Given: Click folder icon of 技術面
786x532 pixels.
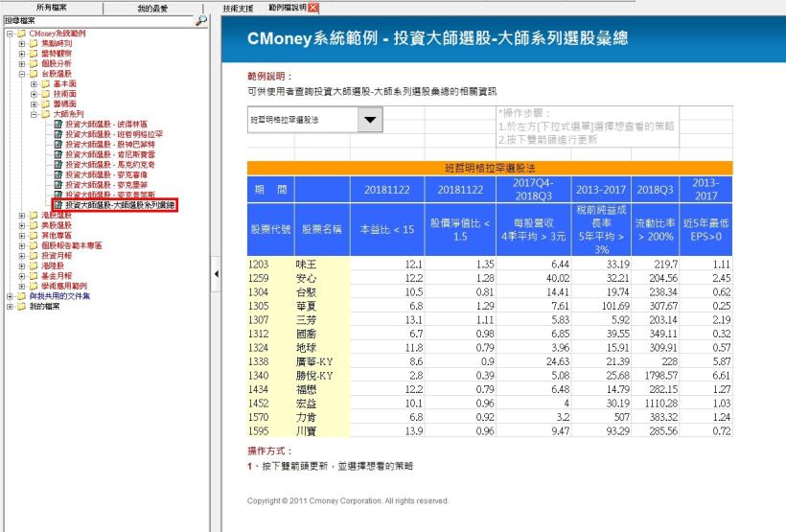Looking at the screenshot, I should (x=45, y=94).
